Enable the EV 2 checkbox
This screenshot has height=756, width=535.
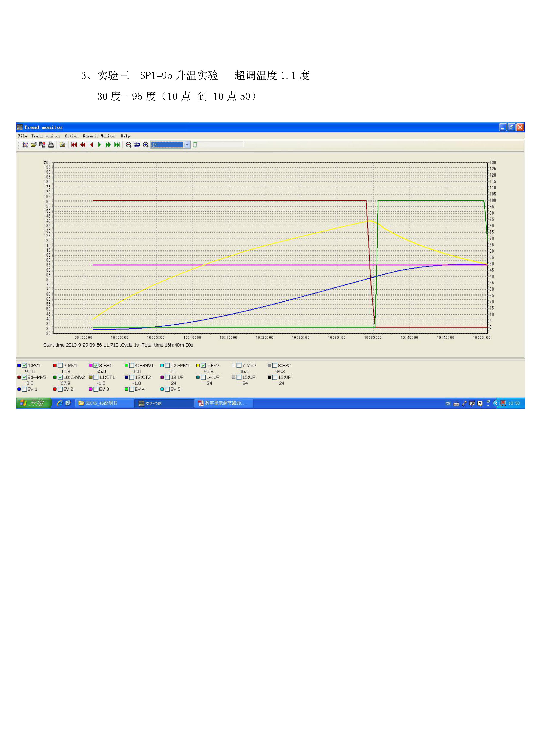60,389
